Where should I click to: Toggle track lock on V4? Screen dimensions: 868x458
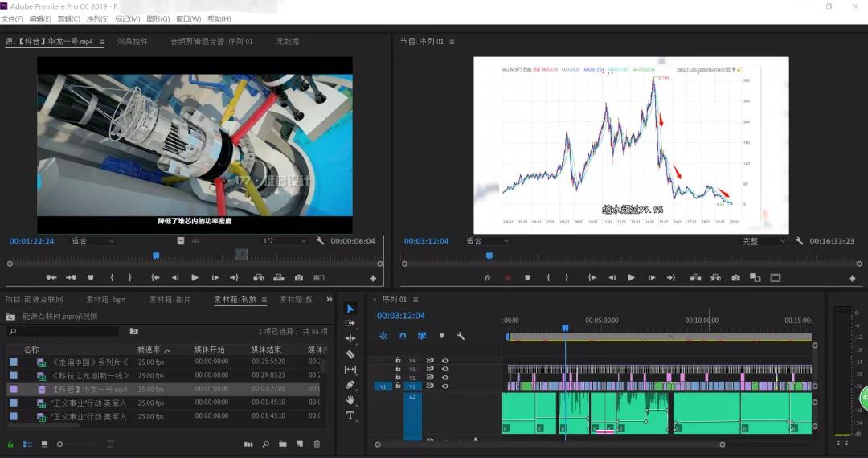pos(398,360)
